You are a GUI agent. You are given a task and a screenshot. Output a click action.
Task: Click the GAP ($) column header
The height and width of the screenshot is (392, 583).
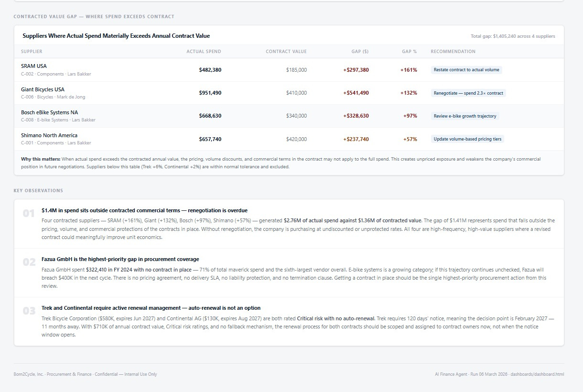(x=359, y=52)
